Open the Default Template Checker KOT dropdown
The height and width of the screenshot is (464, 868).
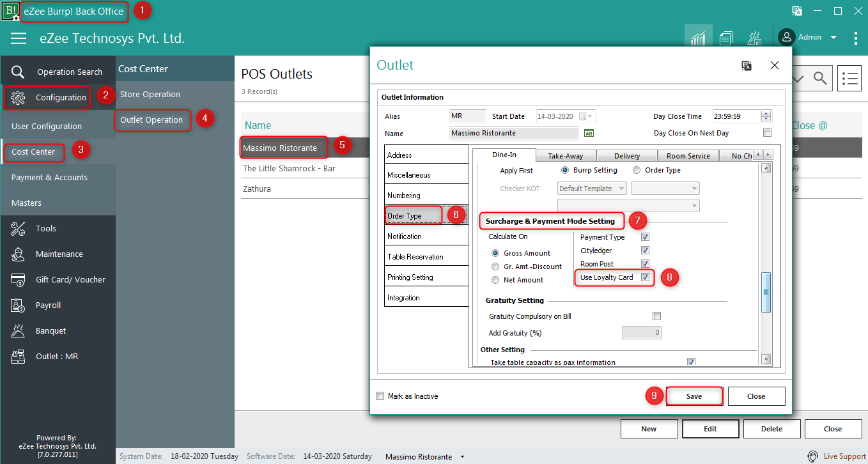(x=591, y=189)
